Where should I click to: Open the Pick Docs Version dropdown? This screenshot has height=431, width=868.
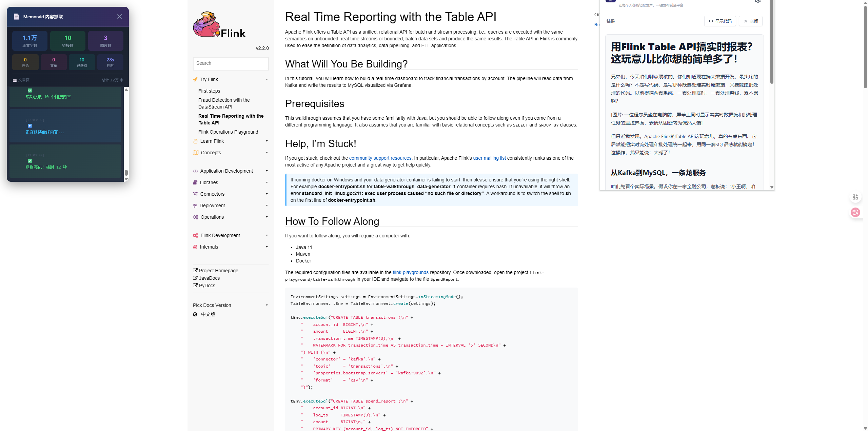click(x=231, y=305)
